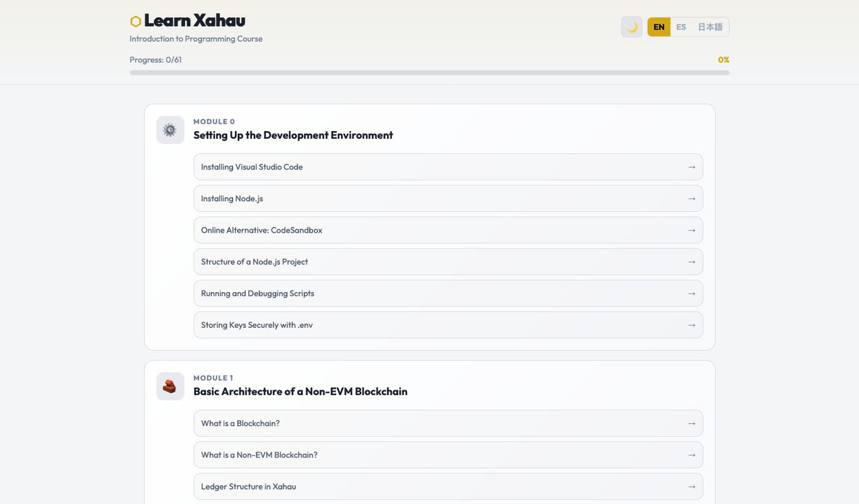This screenshot has height=504, width=859.
Task: Click Setting Up the Development Environment heading
Action: click(x=293, y=135)
